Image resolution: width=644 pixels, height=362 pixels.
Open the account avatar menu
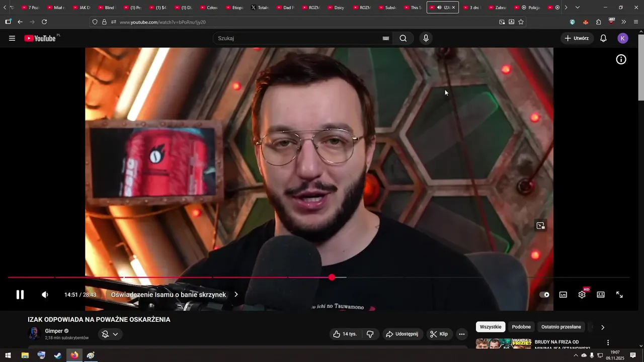tap(623, 38)
